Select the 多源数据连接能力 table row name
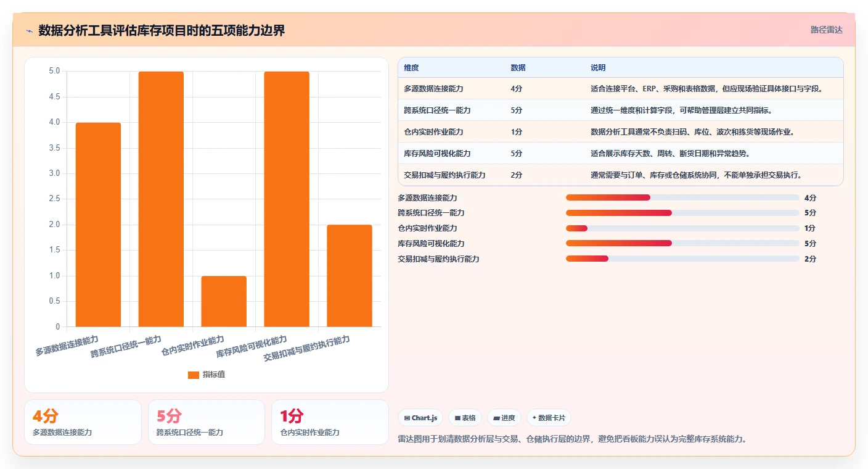The height and width of the screenshot is (469, 868). [x=433, y=89]
